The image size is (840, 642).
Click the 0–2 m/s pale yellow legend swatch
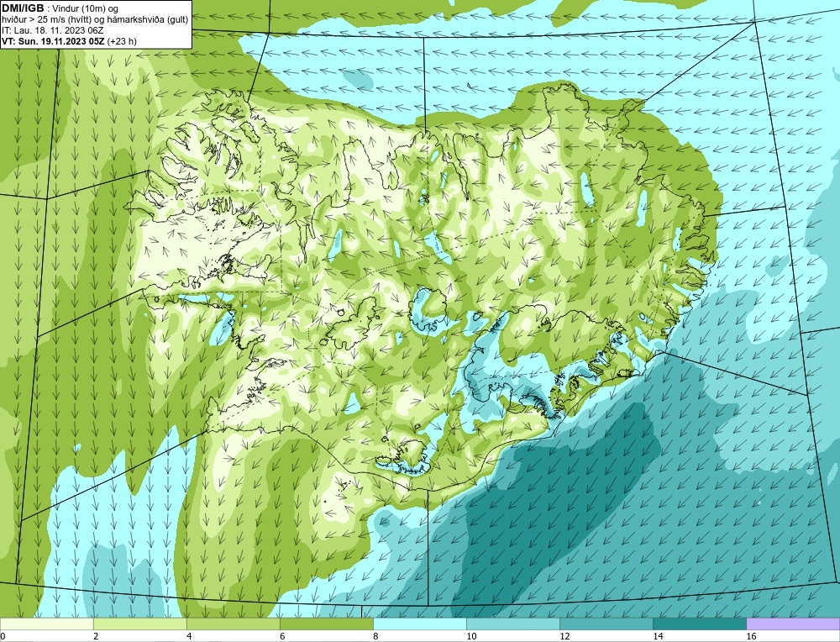[x=46, y=624]
